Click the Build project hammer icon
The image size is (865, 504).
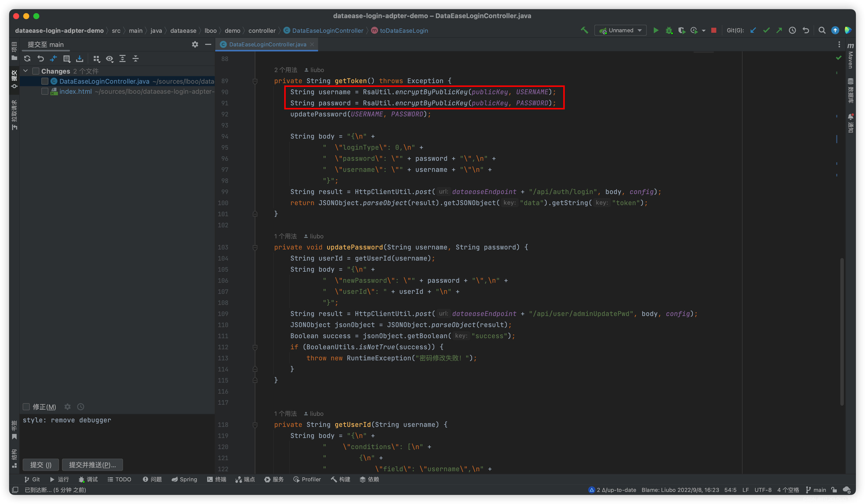pos(584,30)
